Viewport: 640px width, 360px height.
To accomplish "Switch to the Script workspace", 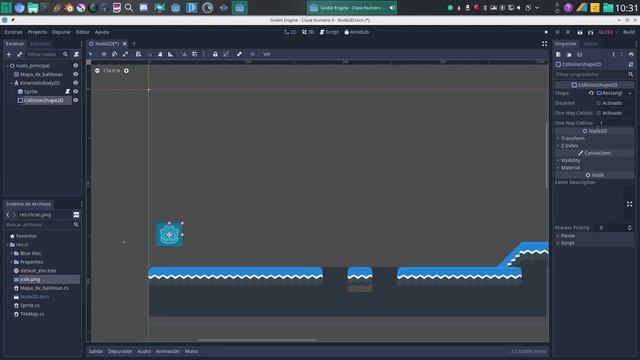I will [x=329, y=32].
